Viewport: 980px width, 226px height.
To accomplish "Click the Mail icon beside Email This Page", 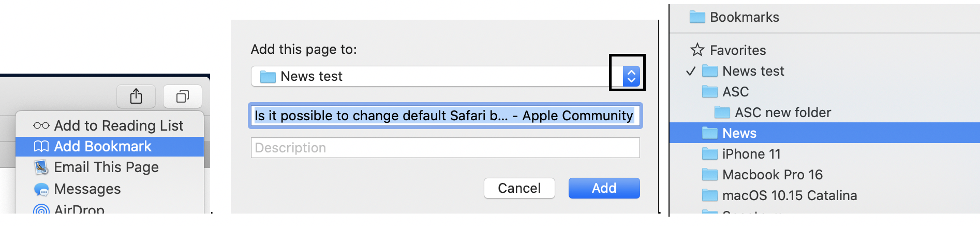I will 41,167.
